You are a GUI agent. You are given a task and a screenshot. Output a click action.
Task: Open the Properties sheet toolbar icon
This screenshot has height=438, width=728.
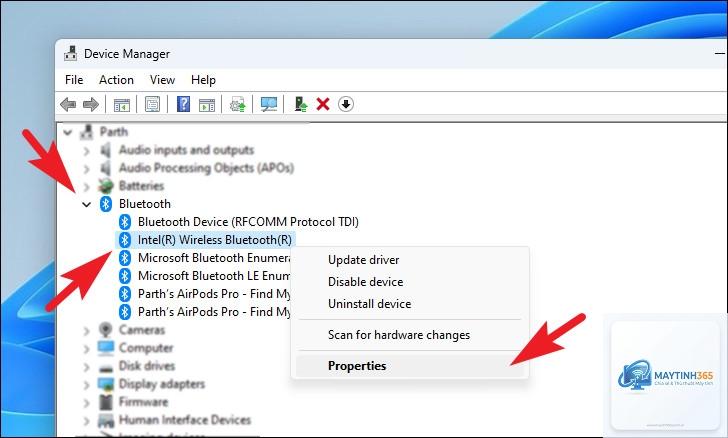click(x=152, y=104)
